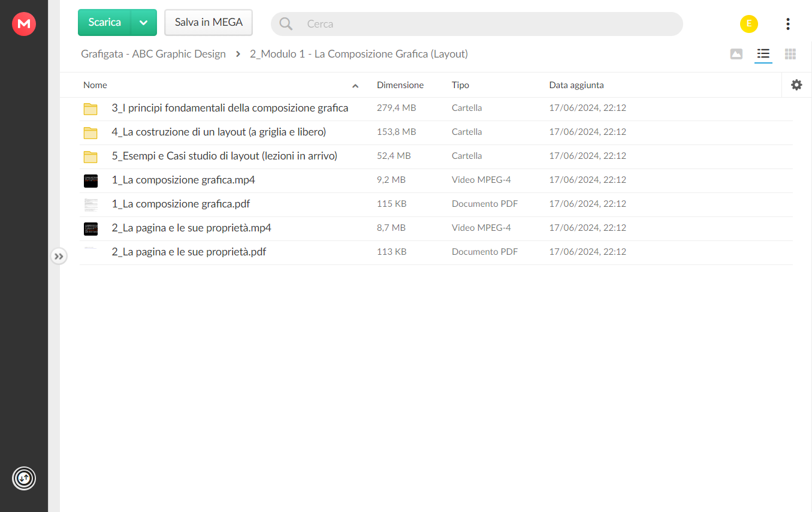Screen dimensions: 812x512
Task: Click the yellow E account avatar
Action: (x=749, y=24)
